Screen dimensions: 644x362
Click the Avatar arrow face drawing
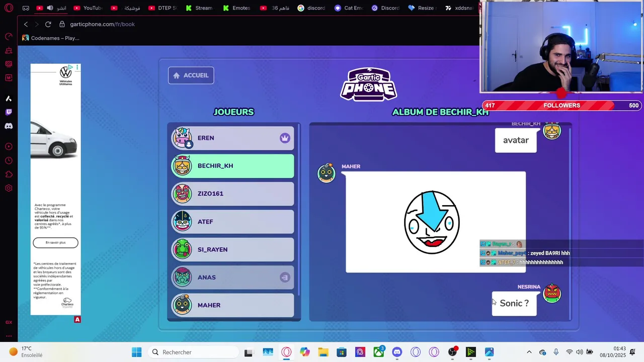pyautogui.click(x=432, y=222)
